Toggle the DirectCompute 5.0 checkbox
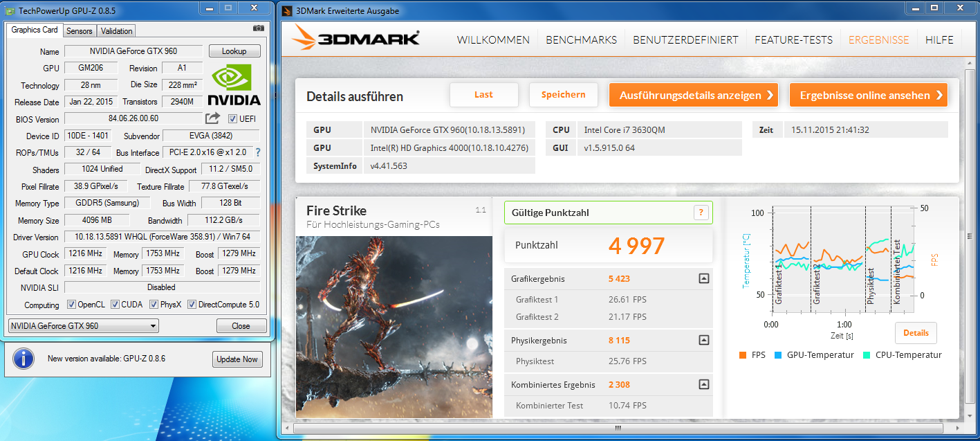This screenshot has width=980, height=441. pos(192,305)
